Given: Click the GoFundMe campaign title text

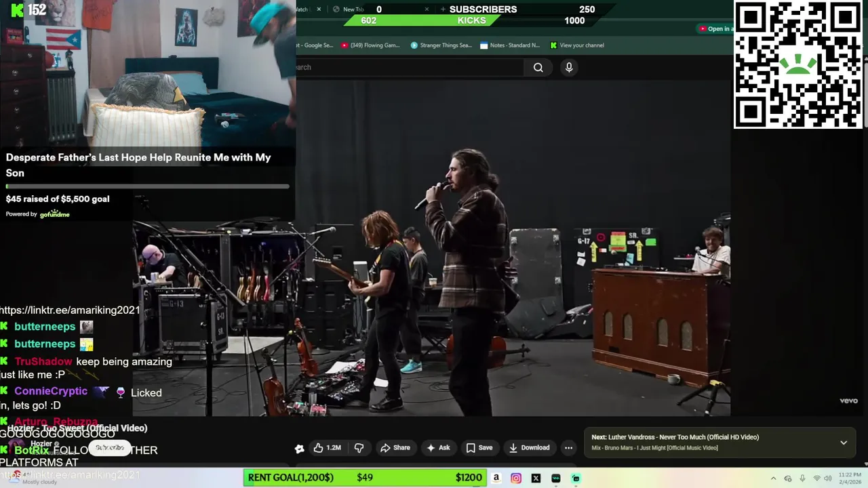Looking at the screenshot, I should coord(138,165).
